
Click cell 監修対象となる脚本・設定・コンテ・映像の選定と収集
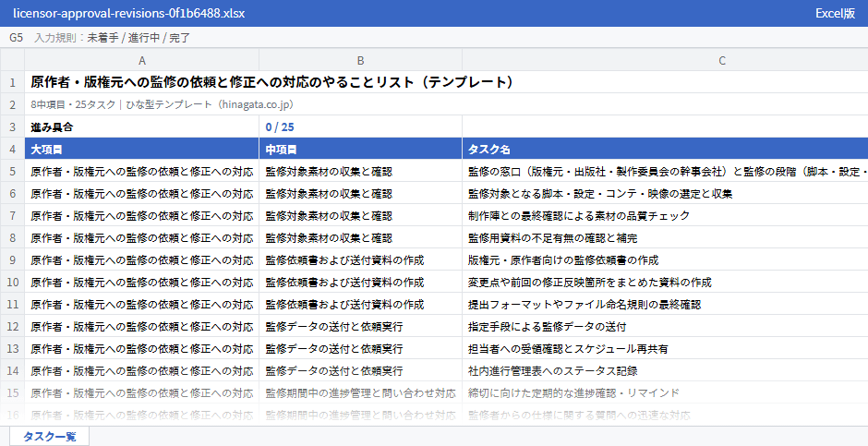[x=666, y=194]
